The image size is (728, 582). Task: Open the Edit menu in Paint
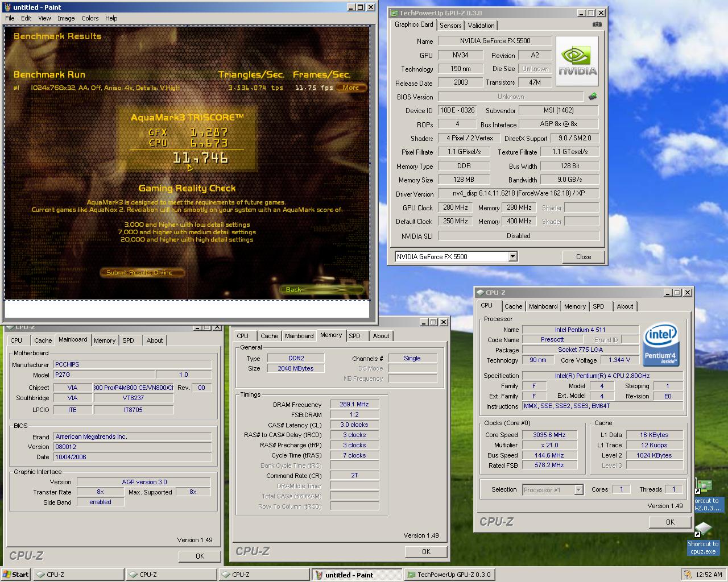pyautogui.click(x=26, y=18)
